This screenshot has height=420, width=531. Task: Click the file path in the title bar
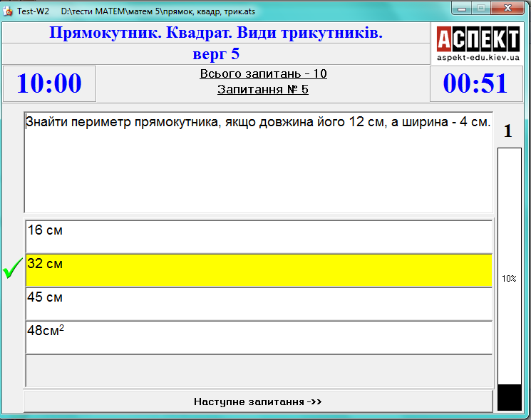pyautogui.click(x=158, y=11)
